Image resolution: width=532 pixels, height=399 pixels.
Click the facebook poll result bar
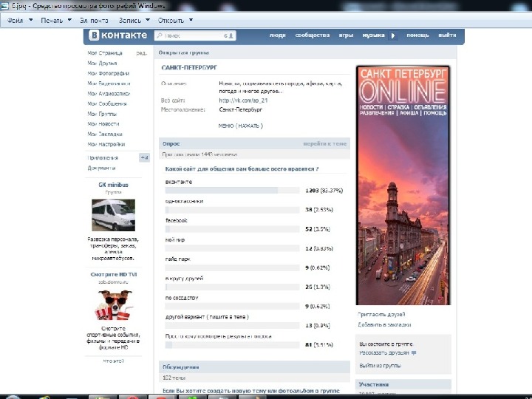coord(232,229)
